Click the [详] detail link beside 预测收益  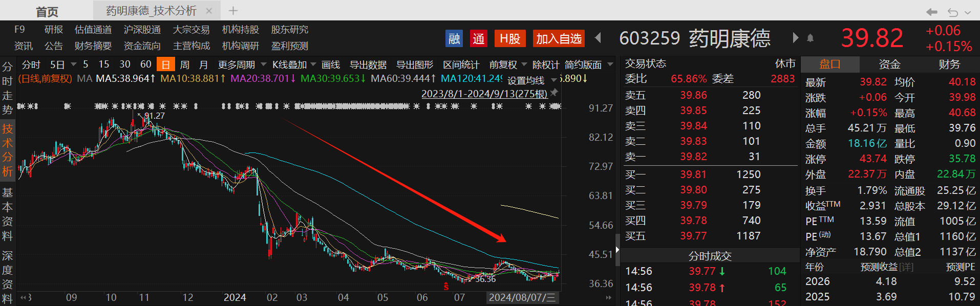[x=907, y=267]
